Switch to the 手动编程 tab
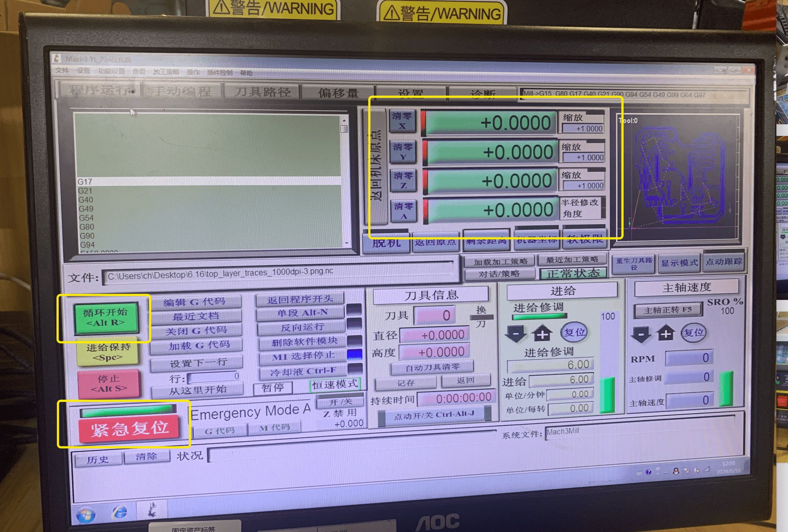Viewport: 788px width, 532px height. click(x=182, y=91)
